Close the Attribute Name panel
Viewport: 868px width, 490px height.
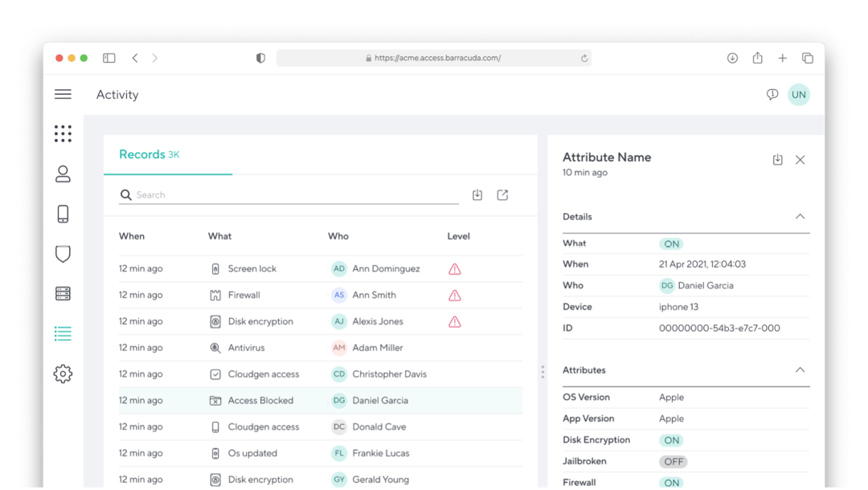[800, 160]
